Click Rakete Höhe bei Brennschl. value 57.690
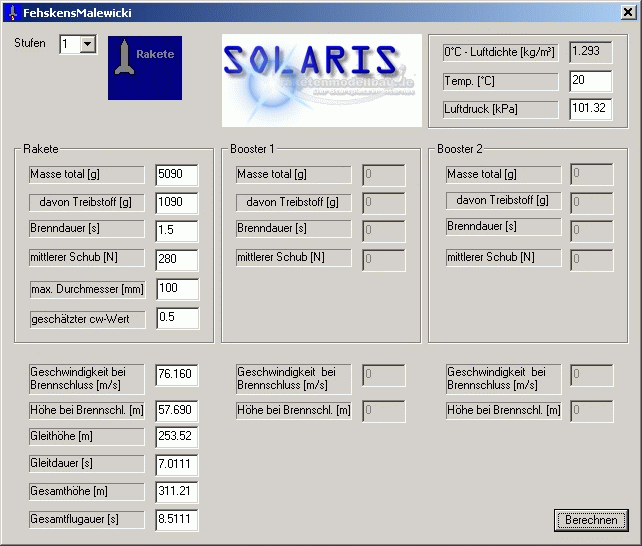642x546 pixels. point(176,411)
